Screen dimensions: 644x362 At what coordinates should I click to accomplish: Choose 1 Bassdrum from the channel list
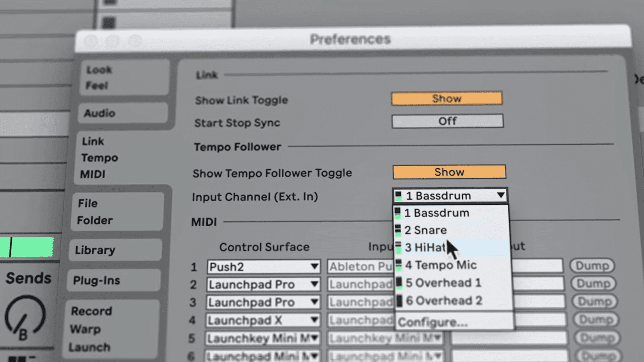(x=451, y=213)
